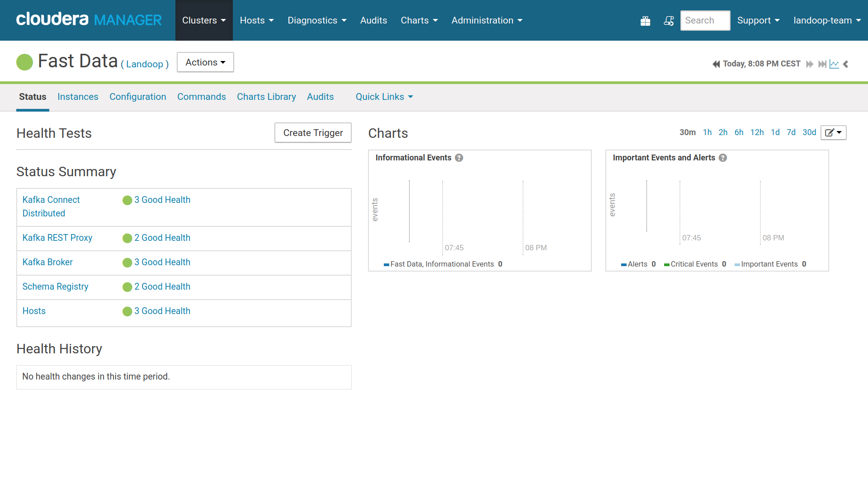868x488 pixels.
Task: Click 2 Good Health for Kafka REST Proxy
Action: coord(162,238)
